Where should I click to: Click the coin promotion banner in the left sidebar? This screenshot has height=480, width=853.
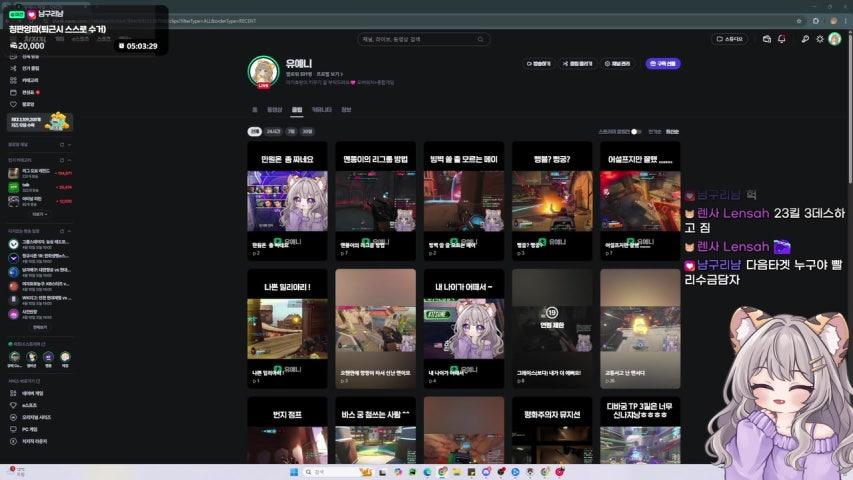[x=40, y=122]
